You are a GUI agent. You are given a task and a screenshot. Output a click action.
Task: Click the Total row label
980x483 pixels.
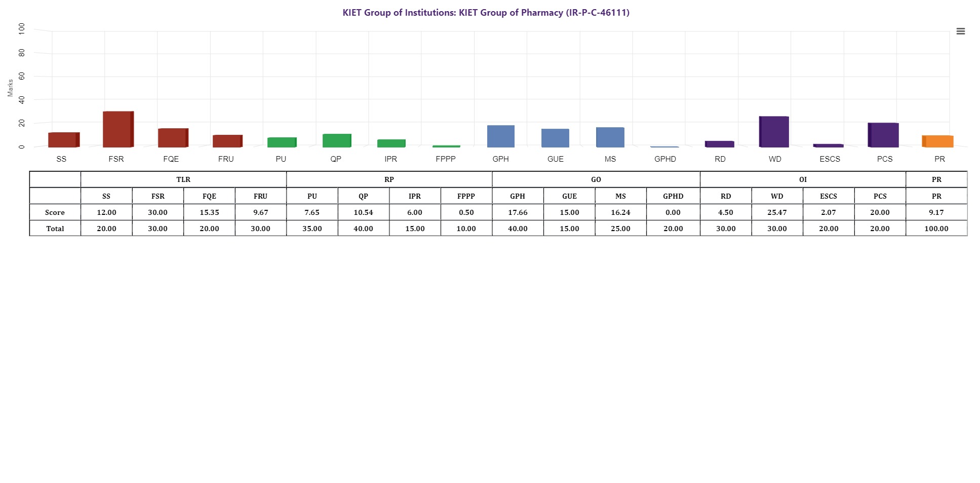pyautogui.click(x=55, y=229)
